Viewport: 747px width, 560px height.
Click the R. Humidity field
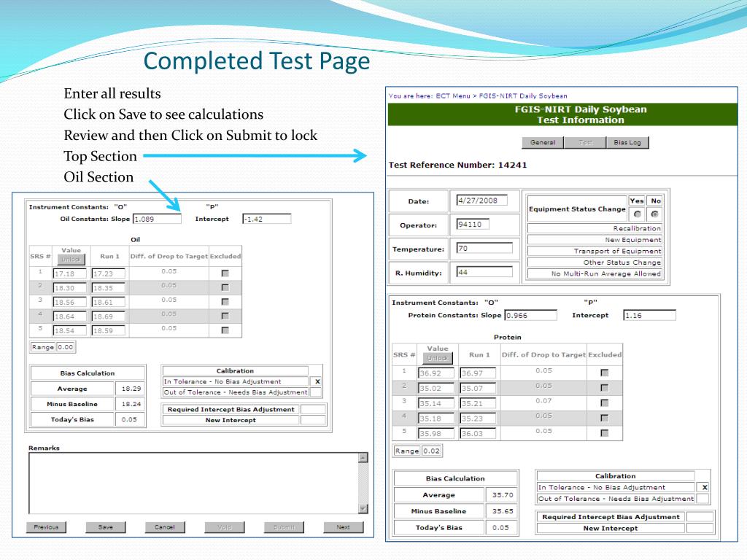pyautogui.click(x=484, y=272)
